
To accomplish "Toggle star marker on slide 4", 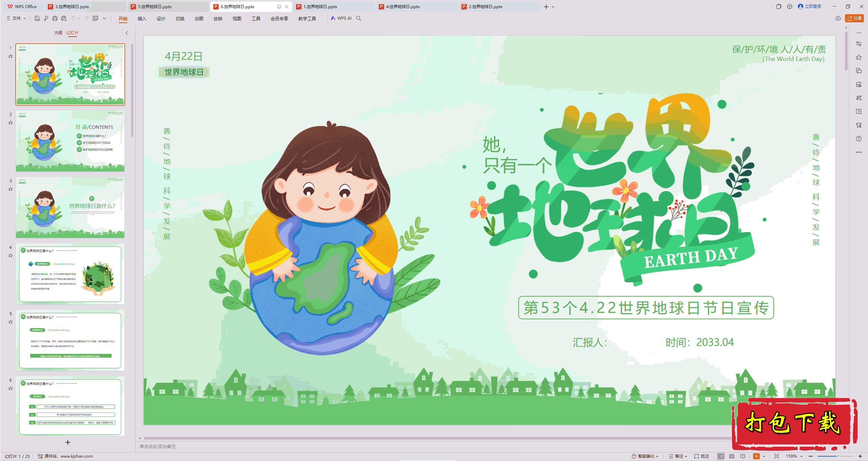I will pyautogui.click(x=11, y=256).
